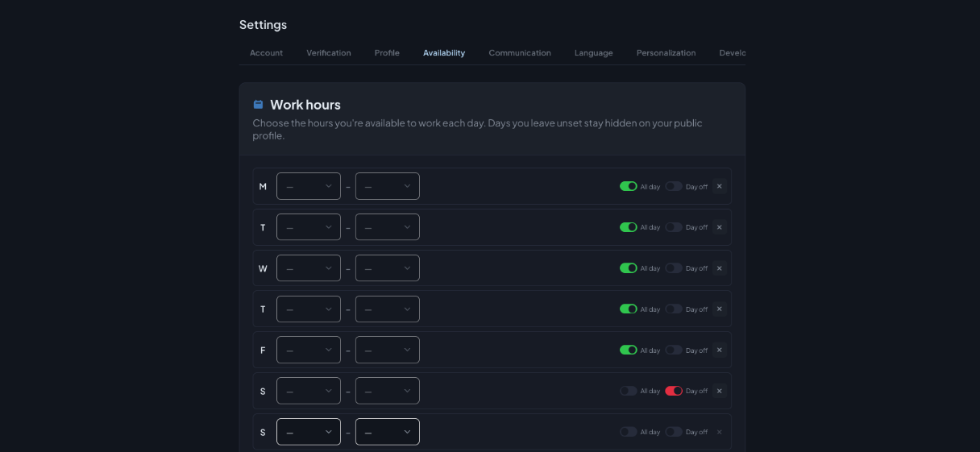Clear Thursday row with the X icon

click(720, 309)
